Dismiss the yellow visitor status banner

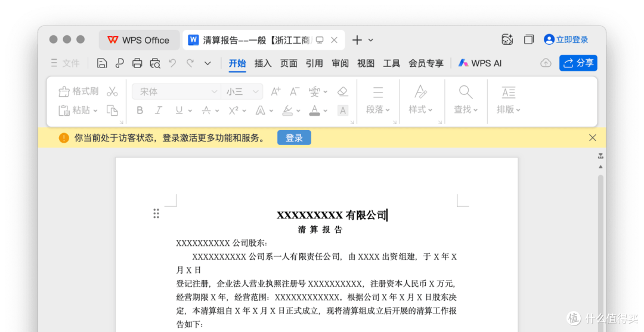[x=592, y=138]
